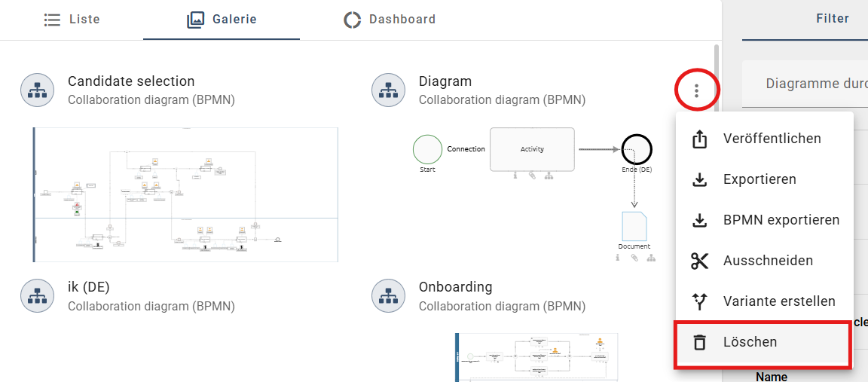Click the trash icon for Löschen
This screenshot has width=868, height=382.
(x=700, y=342)
